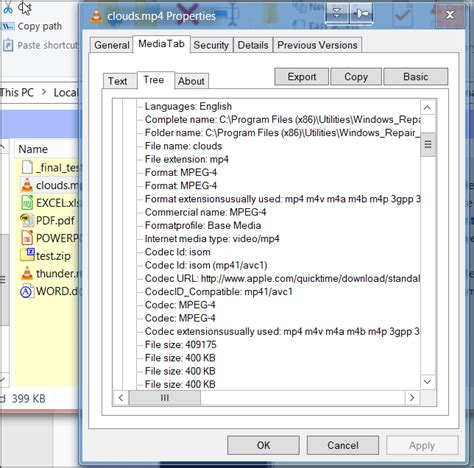
Task: Select 'Codec extensionsusually used' row
Action: [282, 331]
